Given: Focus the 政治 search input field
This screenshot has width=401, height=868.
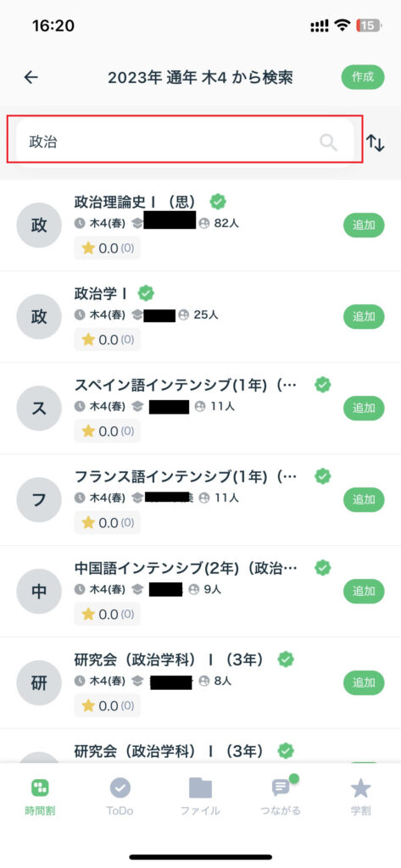Looking at the screenshot, I should [185, 142].
